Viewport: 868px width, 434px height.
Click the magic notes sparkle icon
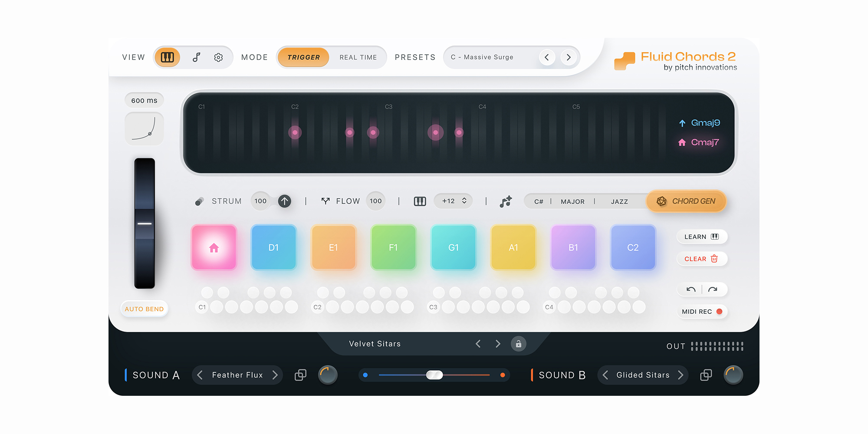pos(506,201)
